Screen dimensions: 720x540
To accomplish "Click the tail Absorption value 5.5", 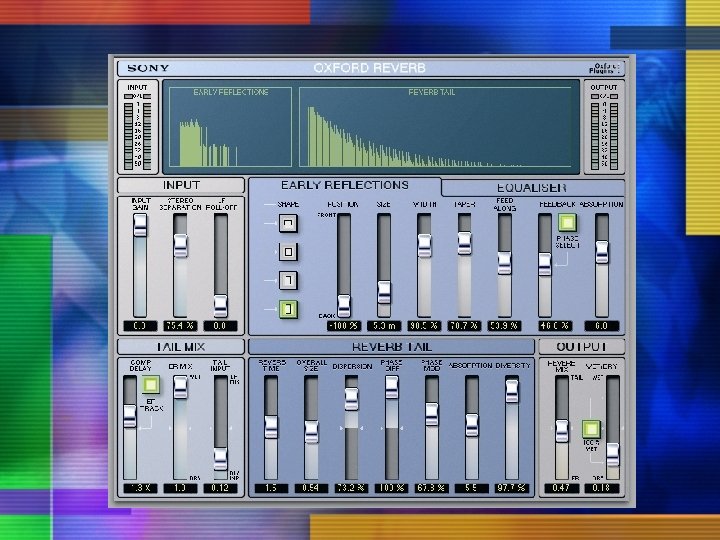I will 472,488.
